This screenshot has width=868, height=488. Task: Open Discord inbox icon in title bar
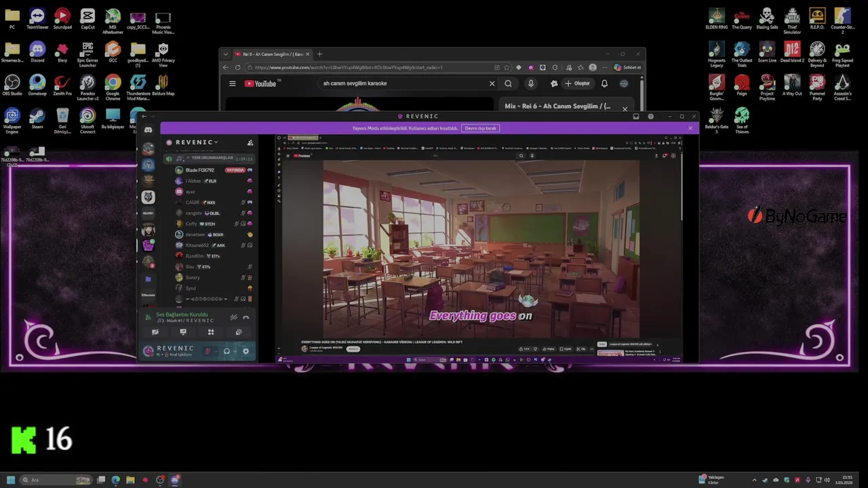[x=636, y=117]
